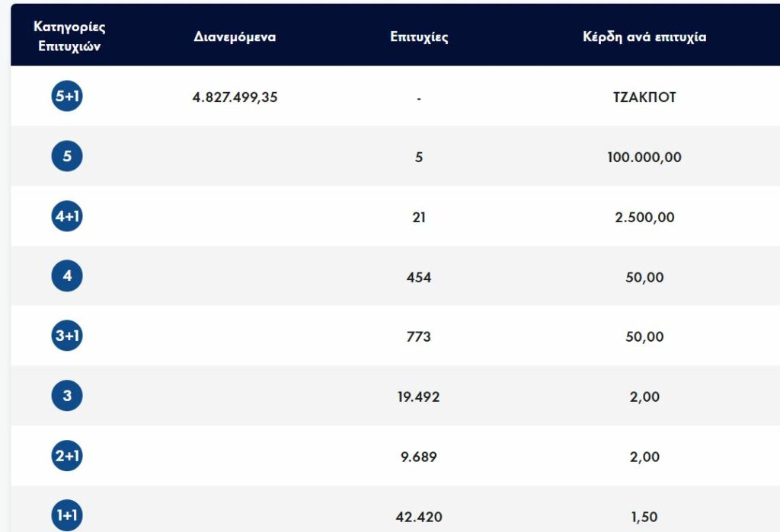This screenshot has width=780, height=532.
Task: Select the 4+1 category circle icon
Action: coord(67,217)
